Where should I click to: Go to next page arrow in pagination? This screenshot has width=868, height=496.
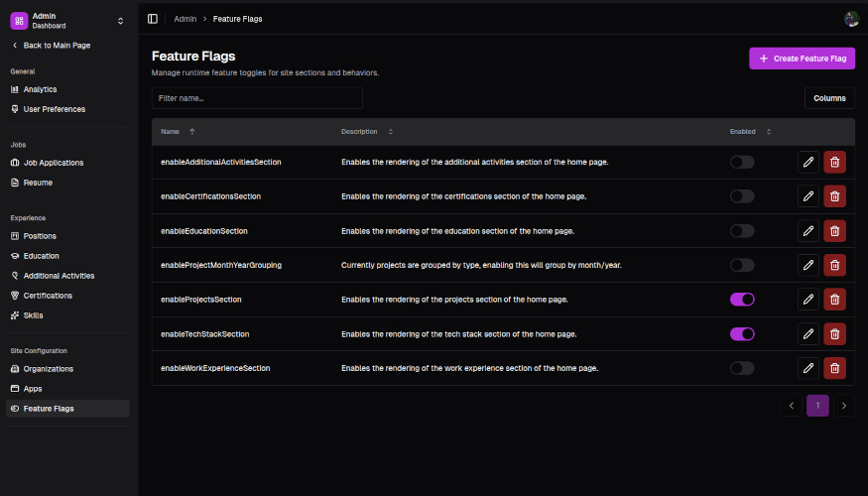[x=844, y=406]
